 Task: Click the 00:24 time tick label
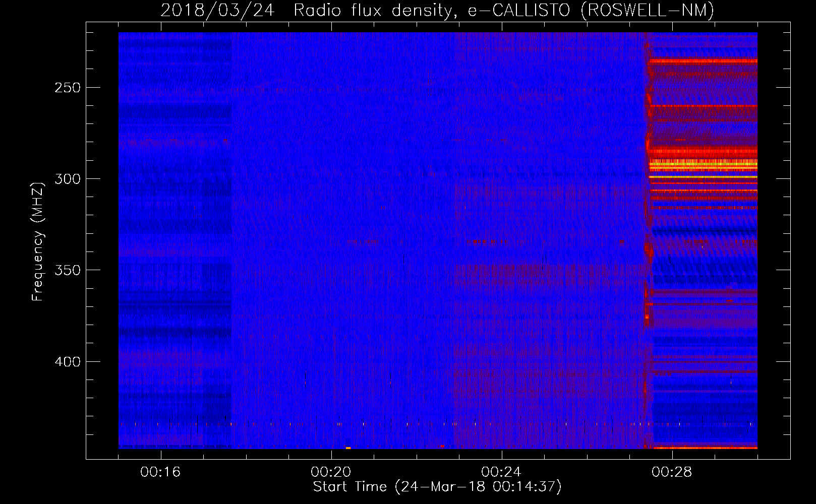click(x=501, y=472)
